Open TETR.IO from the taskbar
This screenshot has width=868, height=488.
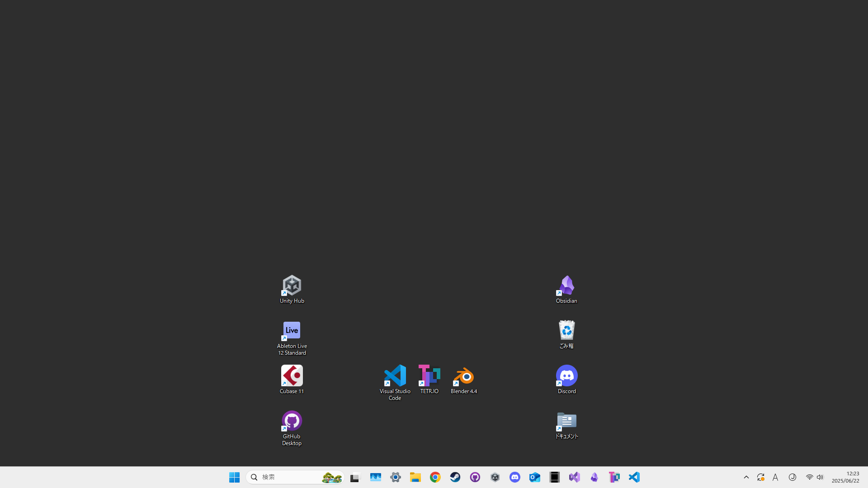[614, 477]
